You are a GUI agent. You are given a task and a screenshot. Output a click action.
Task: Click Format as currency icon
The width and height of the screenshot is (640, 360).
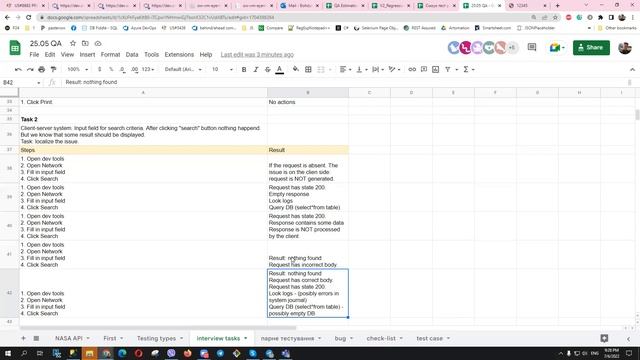(99, 69)
